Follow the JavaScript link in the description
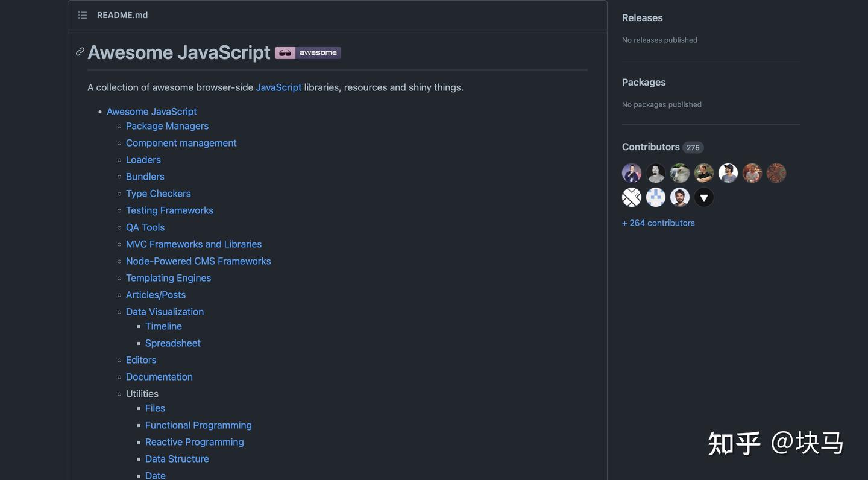The width and height of the screenshot is (868, 480). click(278, 87)
